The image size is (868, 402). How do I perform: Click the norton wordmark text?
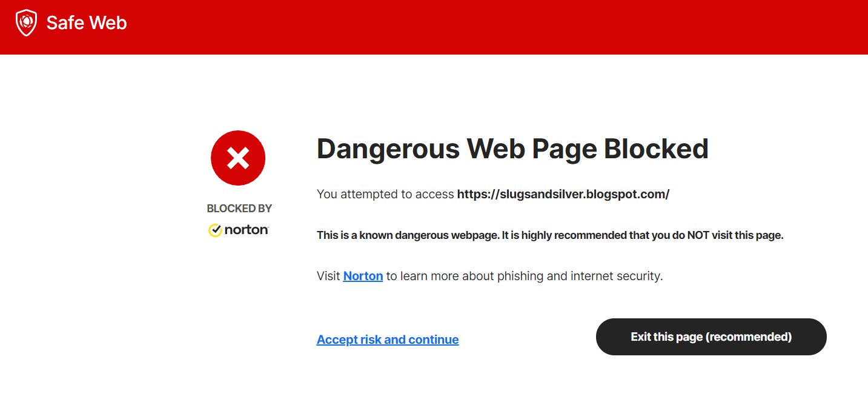coord(246,230)
